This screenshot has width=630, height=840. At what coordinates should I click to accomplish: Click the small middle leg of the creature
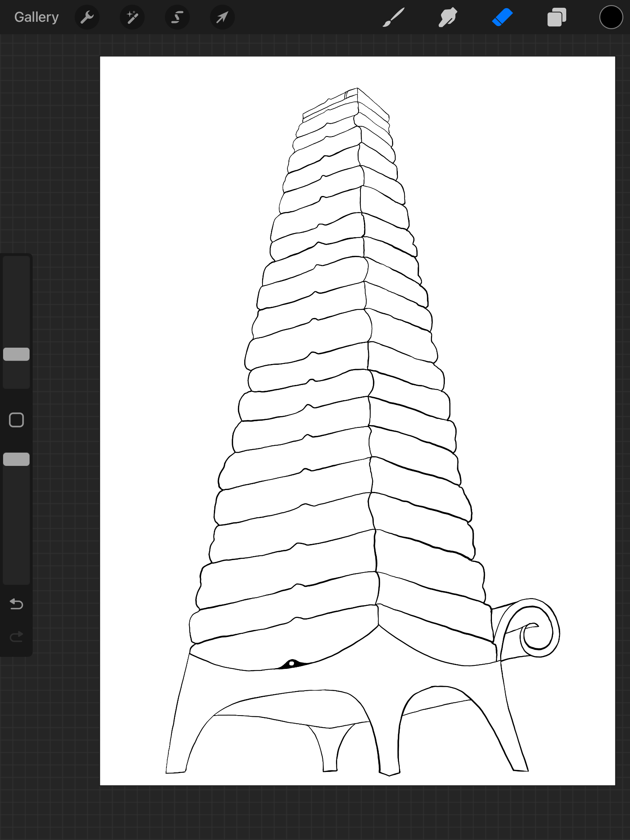(x=330, y=751)
